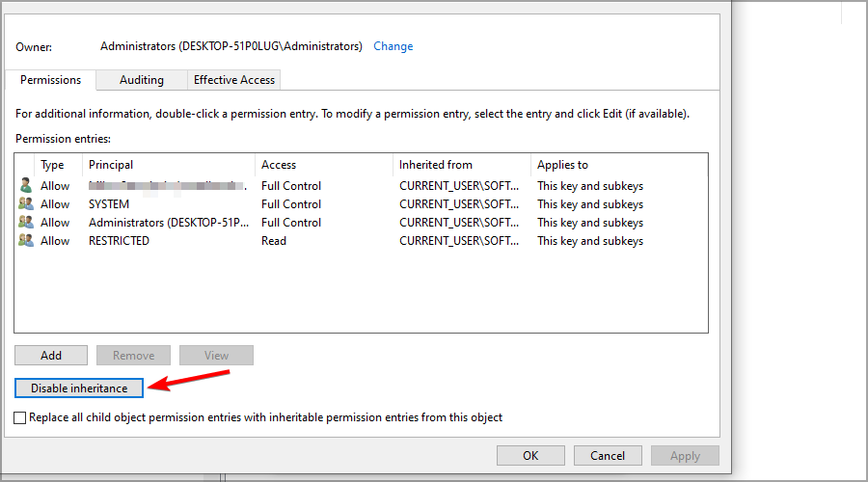Switch to the Auditing tab

pyautogui.click(x=142, y=80)
